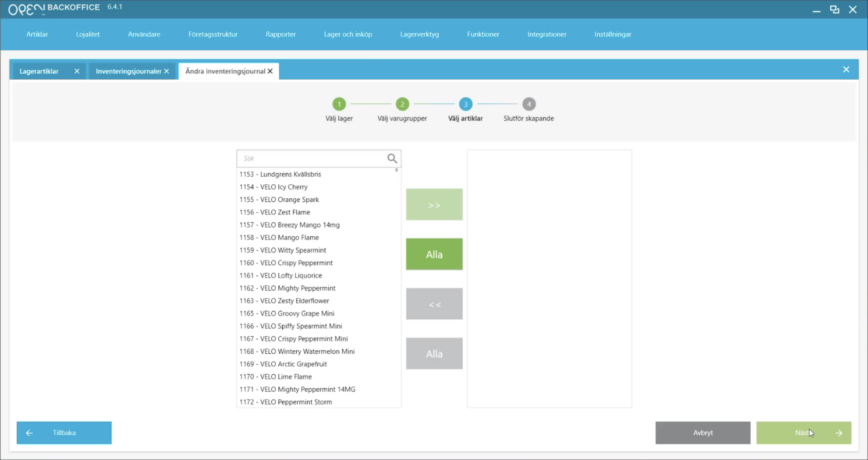Select 1166 - VELO Spiffy Spearmint Mini
The width and height of the screenshot is (868, 460).
click(318, 326)
